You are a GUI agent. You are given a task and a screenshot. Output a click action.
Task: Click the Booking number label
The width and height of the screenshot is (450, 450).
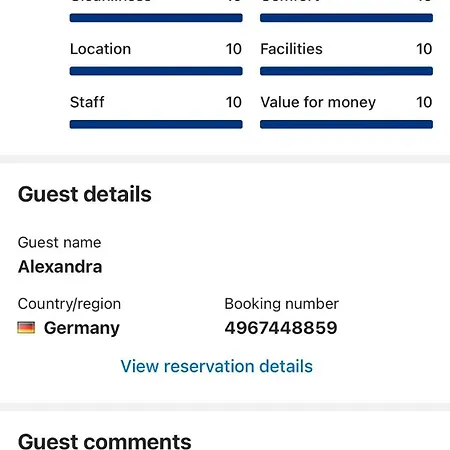click(282, 304)
